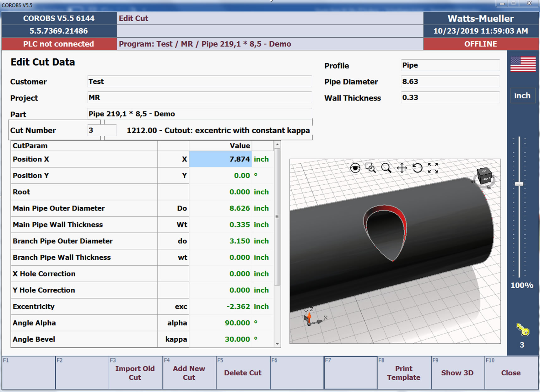Image resolution: width=540 pixels, height=392 pixels.
Task: Select the Position X value cell
Action: tap(220, 159)
